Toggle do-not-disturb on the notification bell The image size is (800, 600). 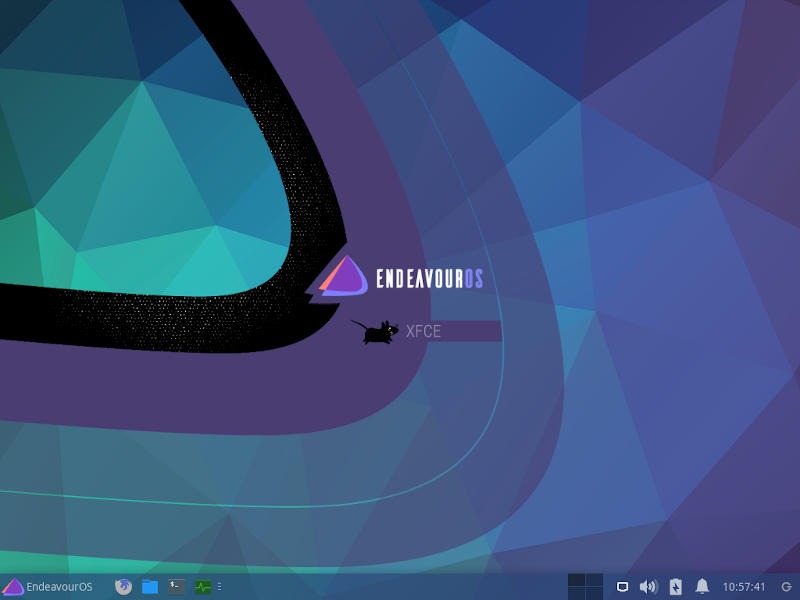tap(703, 586)
